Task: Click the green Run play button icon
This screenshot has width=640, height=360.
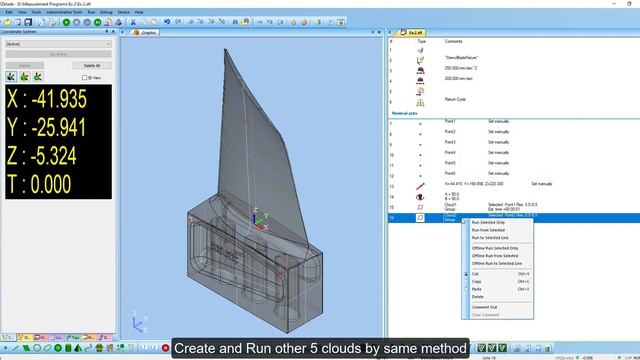Action: tap(66, 22)
